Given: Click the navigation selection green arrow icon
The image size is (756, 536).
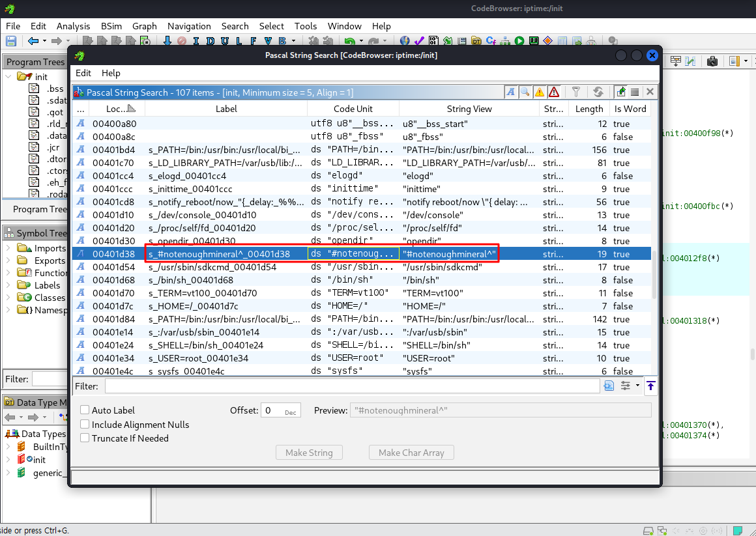Looking at the screenshot, I should (621, 92).
